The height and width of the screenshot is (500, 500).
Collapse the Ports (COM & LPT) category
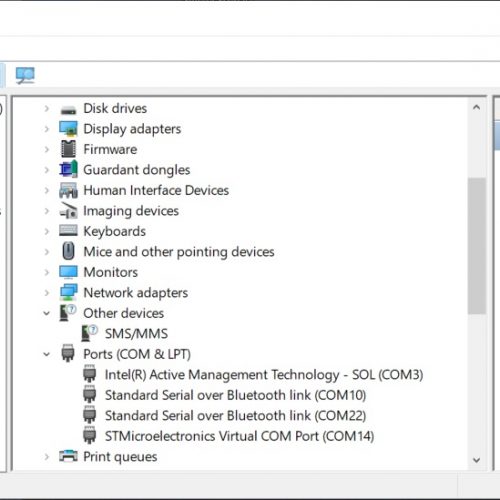(47, 354)
